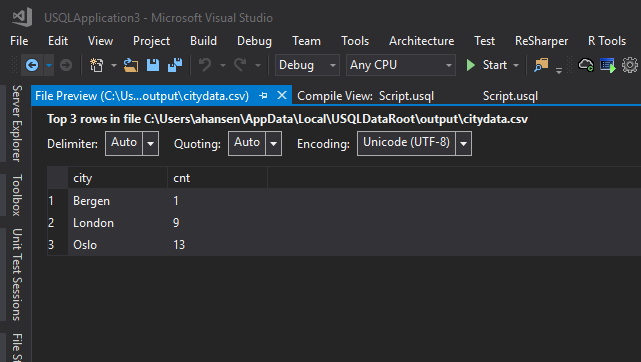This screenshot has width=641, height=362.
Task: Select the Bergen city cell
Action: (118, 201)
